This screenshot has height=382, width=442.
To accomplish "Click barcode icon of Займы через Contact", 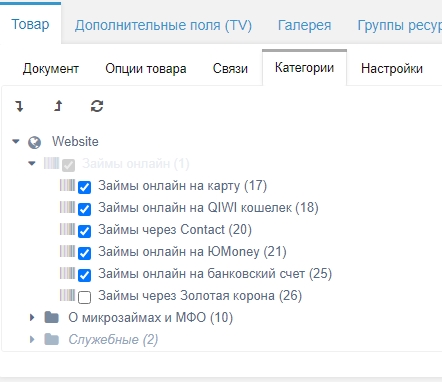I will coord(67,229).
